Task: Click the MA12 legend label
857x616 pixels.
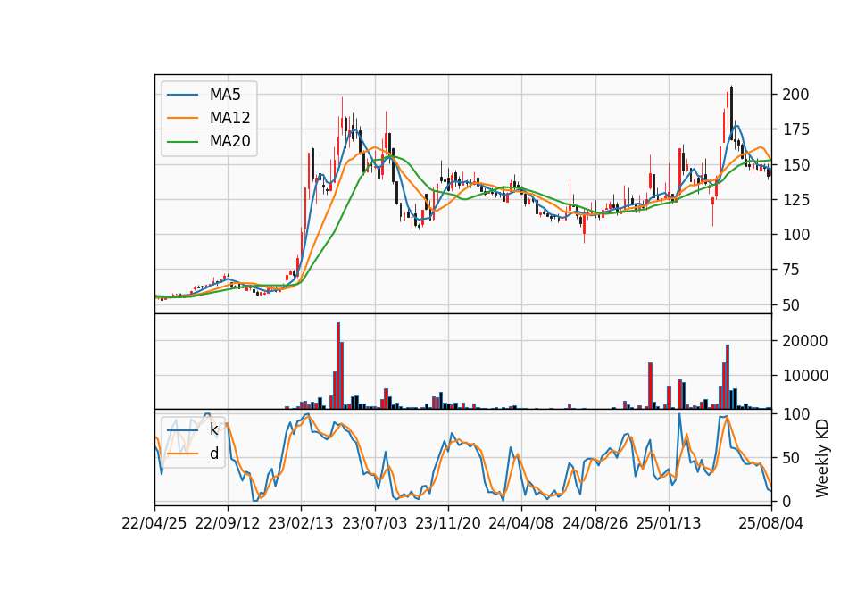Action: pyautogui.click(x=229, y=118)
